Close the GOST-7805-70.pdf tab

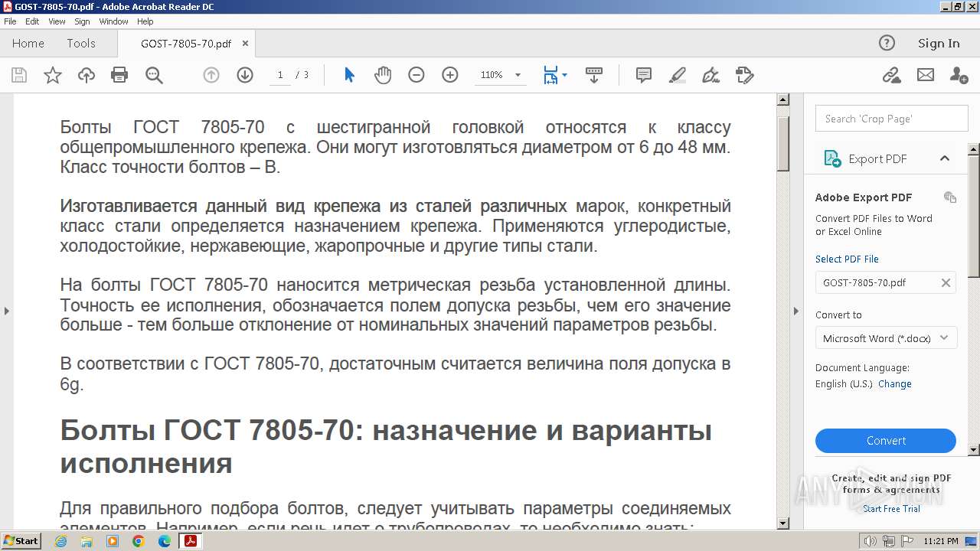[245, 44]
